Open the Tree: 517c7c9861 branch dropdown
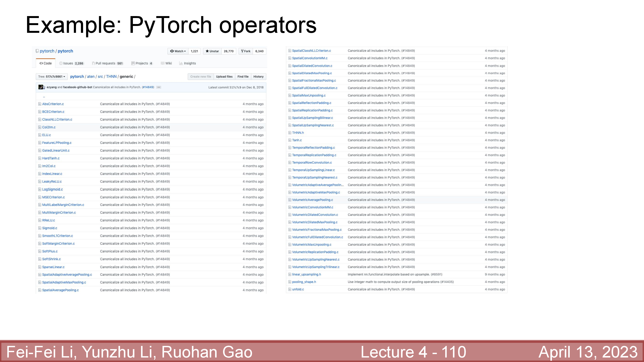The width and height of the screenshot is (644, 362). point(52,77)
